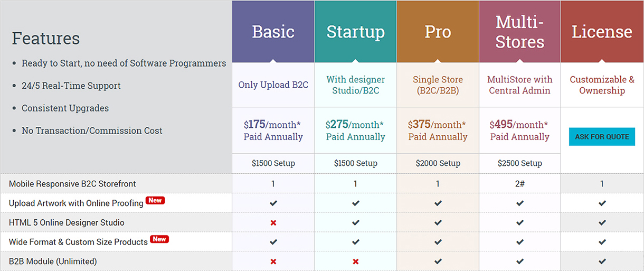Choose the Pro plan header

point(438,32)
